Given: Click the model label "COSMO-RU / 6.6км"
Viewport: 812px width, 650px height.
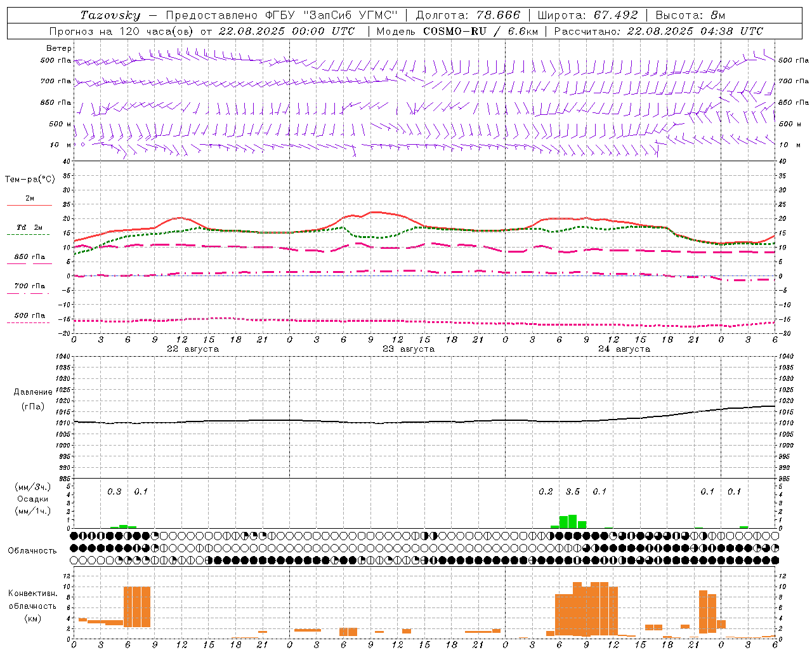Looking at the screenshot, I should point(481,31).
